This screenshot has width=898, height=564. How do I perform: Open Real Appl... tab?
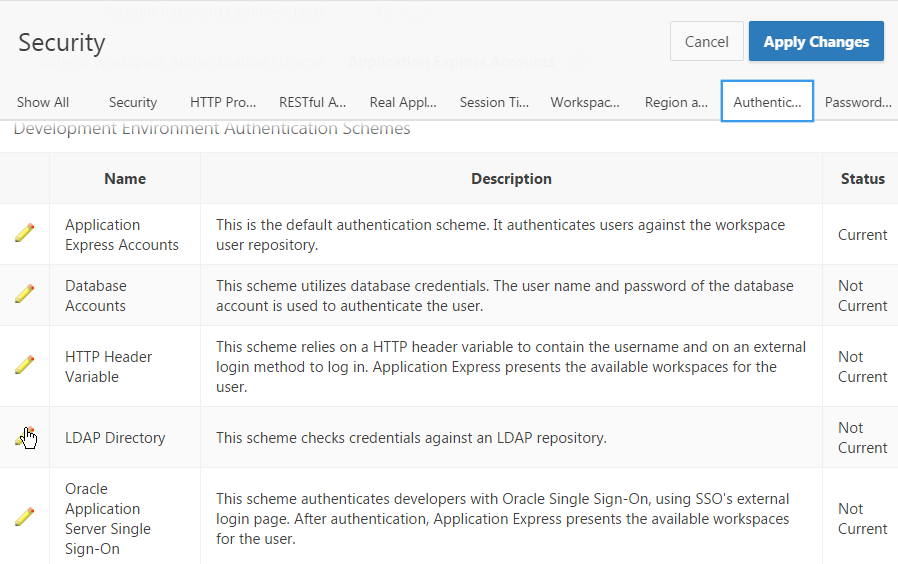coord(403,102)
